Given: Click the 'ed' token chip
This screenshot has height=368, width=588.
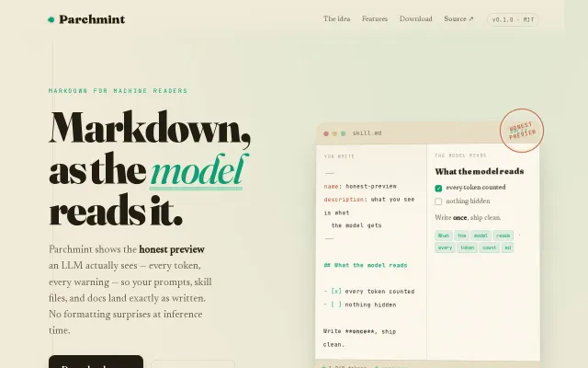Looking at the screenshot, I should 508,247.
